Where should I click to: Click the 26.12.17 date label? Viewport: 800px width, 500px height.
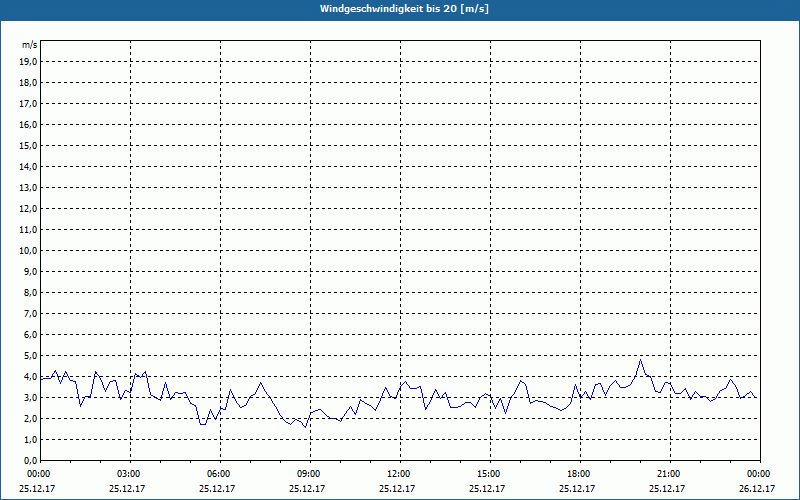[x=757, y=488]
